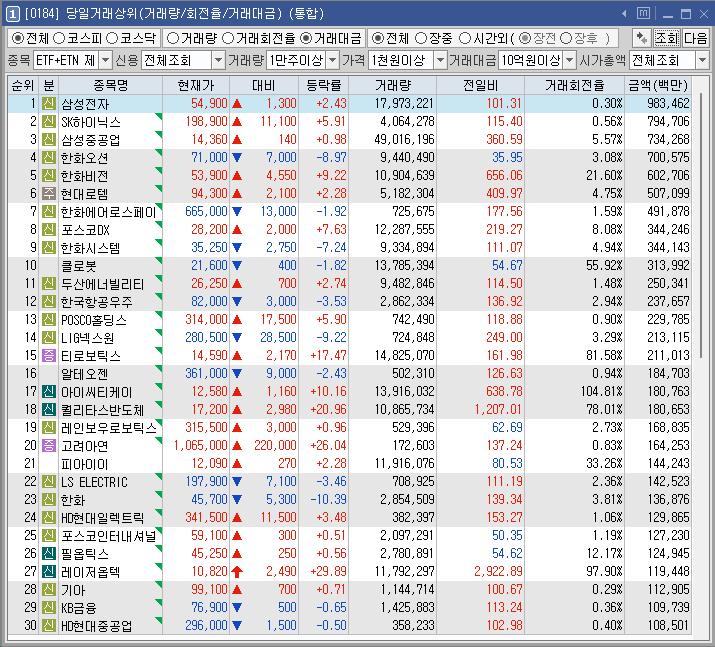Select the 장중 session radio button
Image resolution: width=715 pixels, height=647 pixels.
coord(421,38)
